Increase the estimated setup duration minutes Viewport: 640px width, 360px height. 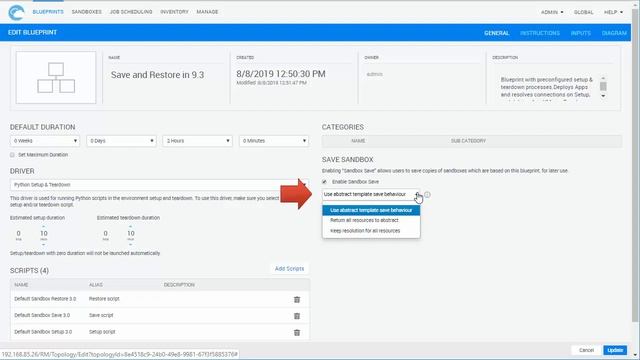[x=44, y=226]
